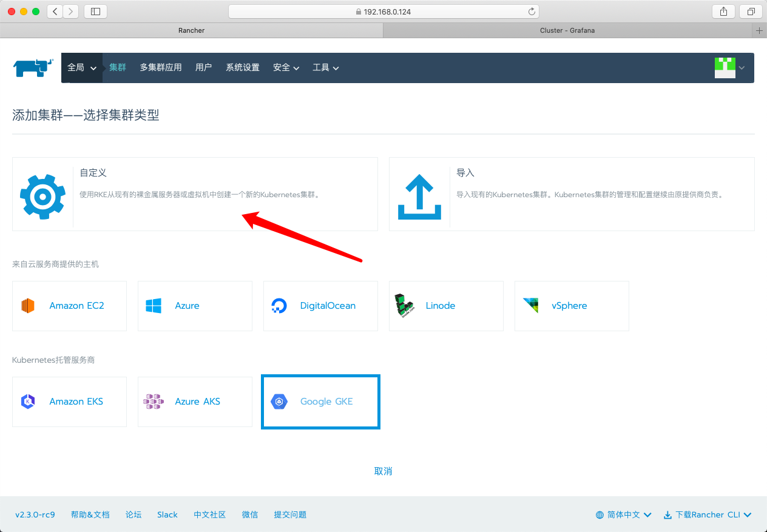Select the Amazon EKS label
Image resolution: width=767 pixels, height=532 pixels.
[76, 402]
